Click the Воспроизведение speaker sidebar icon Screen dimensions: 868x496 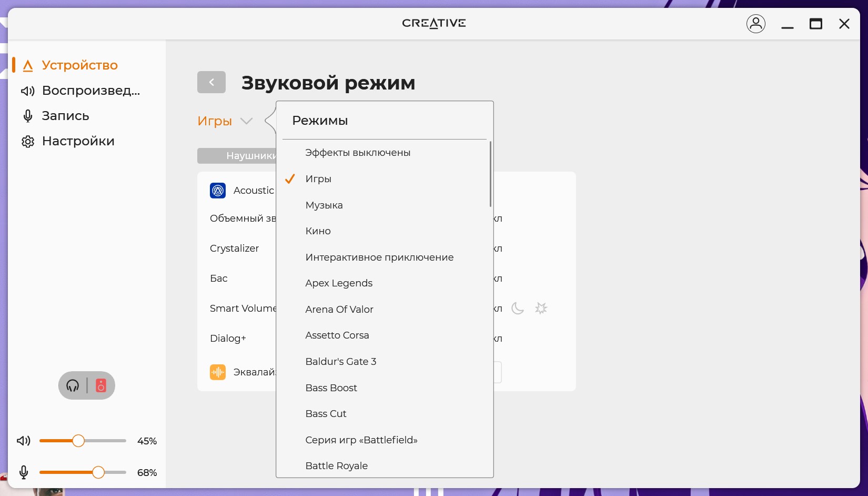coord(28,91)
